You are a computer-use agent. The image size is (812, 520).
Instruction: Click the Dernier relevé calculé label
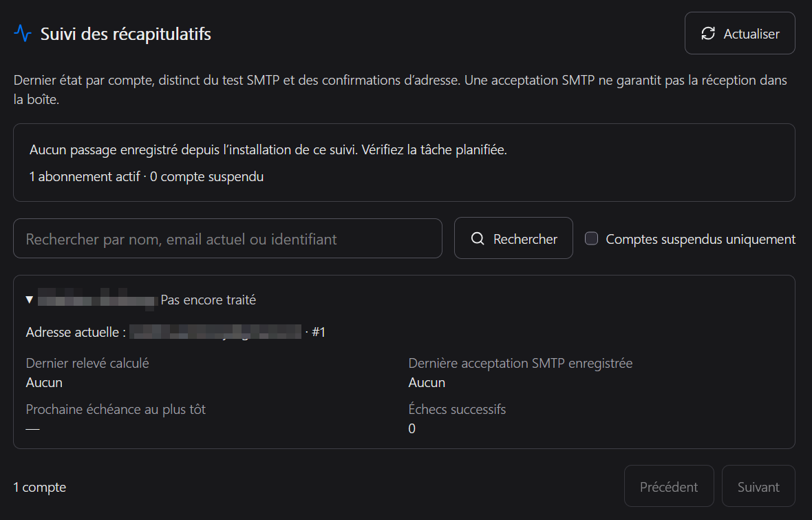coord(87,363)
